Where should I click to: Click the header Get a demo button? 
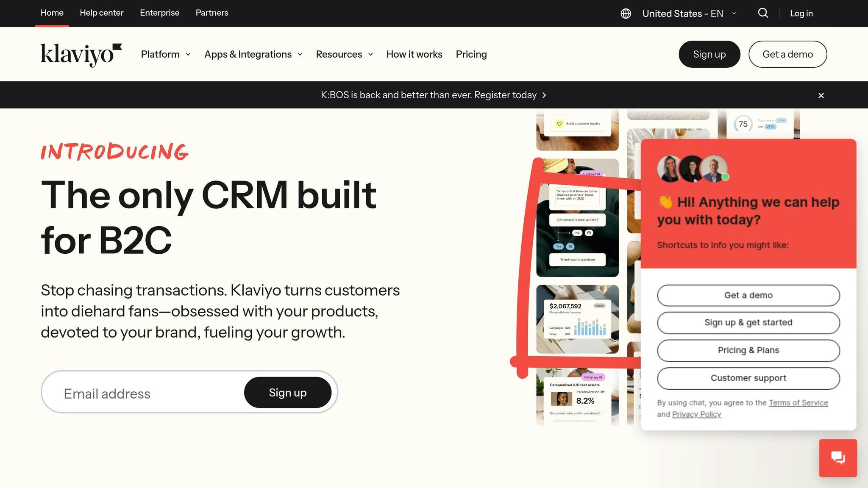point(787,54)
